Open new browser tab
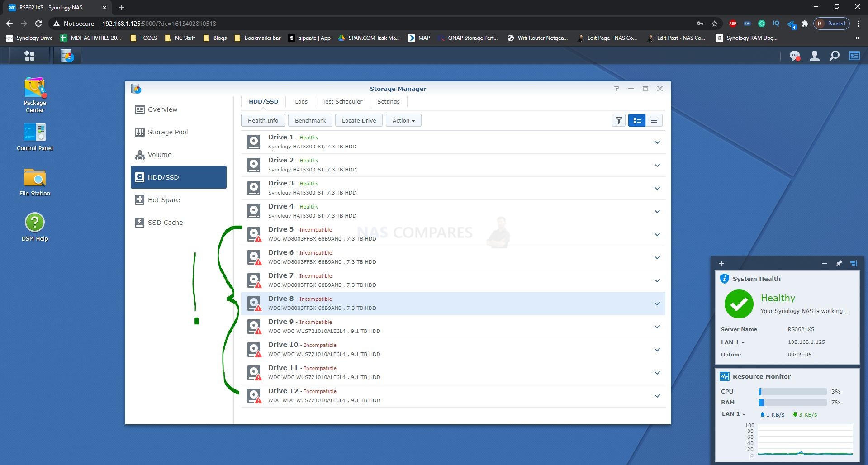The height and width of the screenshot is (465, 868). tap(122, 7)
